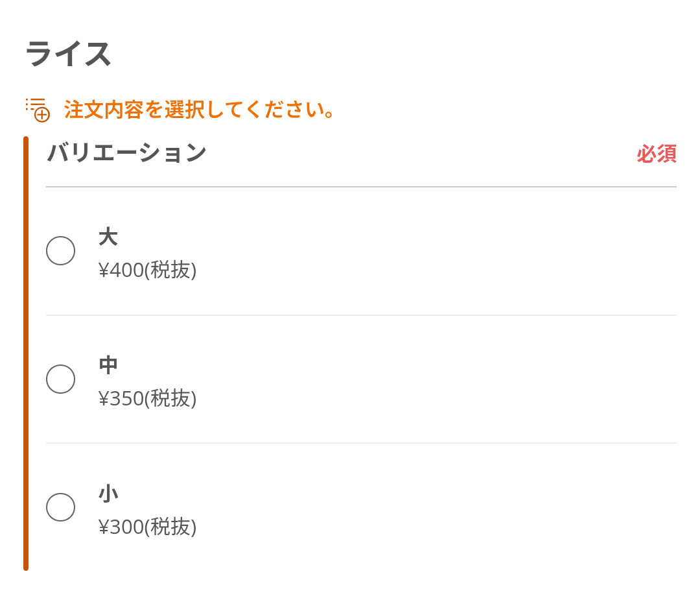Click the gray divider under バリエーション
Image resolution: width=700 pixels, height=611 pixels.
tap(361, 187)
